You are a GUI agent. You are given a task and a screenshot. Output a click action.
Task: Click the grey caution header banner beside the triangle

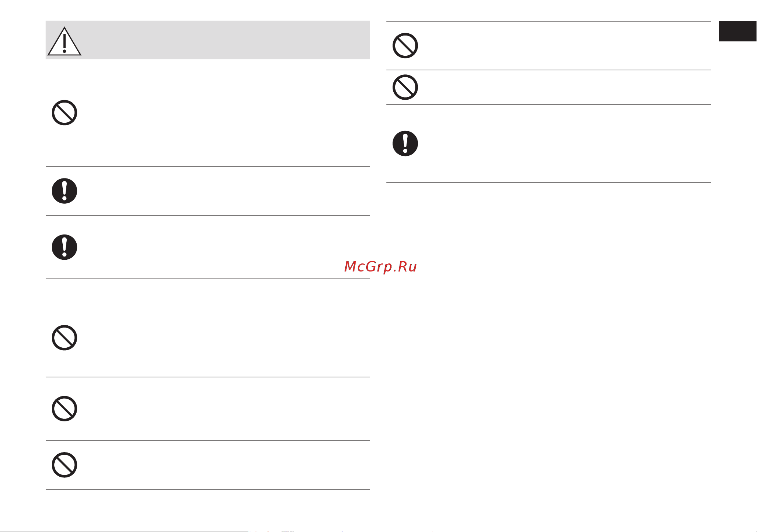point(225,40)
